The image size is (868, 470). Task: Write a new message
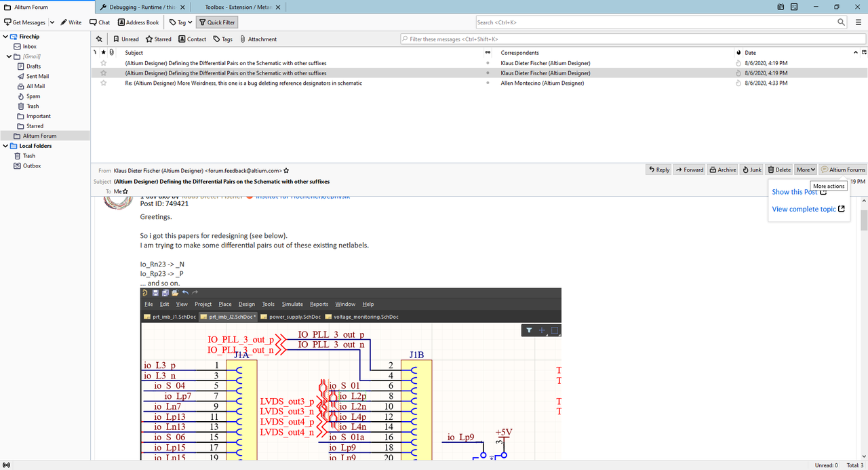coord(71,22)
